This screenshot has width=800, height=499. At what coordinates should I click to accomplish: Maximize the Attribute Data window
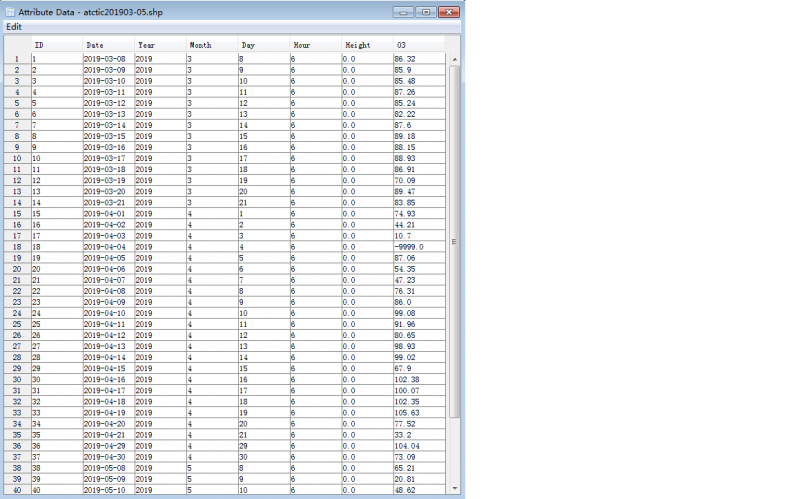[x=426, y=11]
